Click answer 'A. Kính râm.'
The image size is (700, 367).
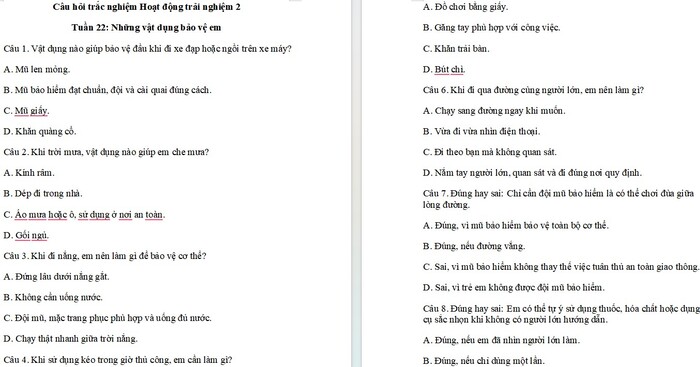29,172
